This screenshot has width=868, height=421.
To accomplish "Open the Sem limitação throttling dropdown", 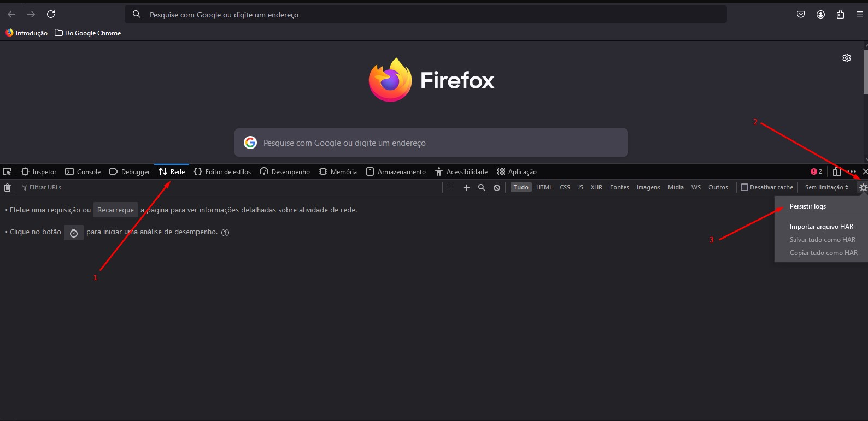I will click(826, 187).
